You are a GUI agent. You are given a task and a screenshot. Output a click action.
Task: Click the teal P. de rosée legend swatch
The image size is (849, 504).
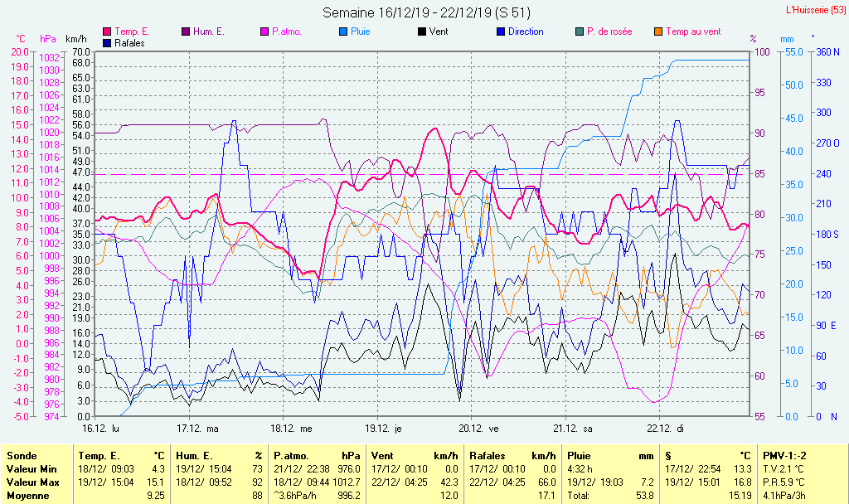(x=580, y=32)
